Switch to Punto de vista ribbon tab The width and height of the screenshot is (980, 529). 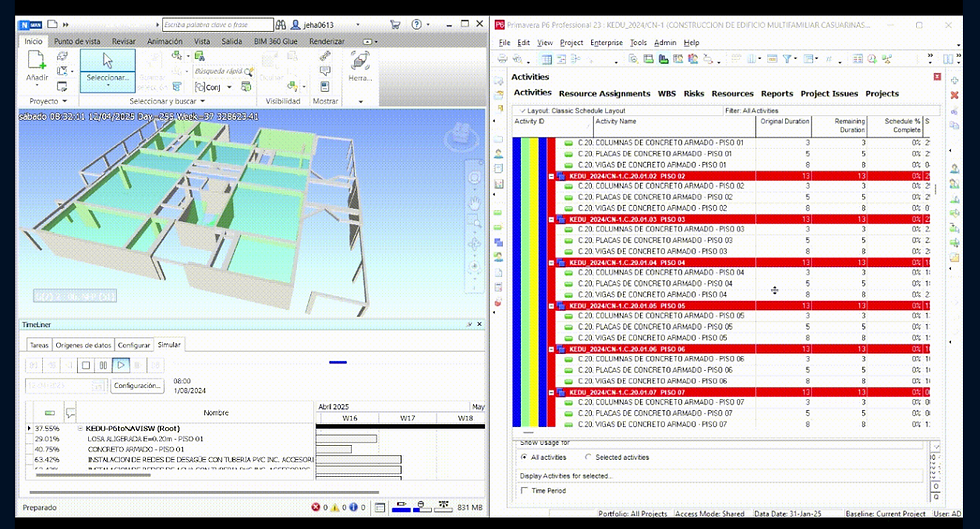coord(77,41)
